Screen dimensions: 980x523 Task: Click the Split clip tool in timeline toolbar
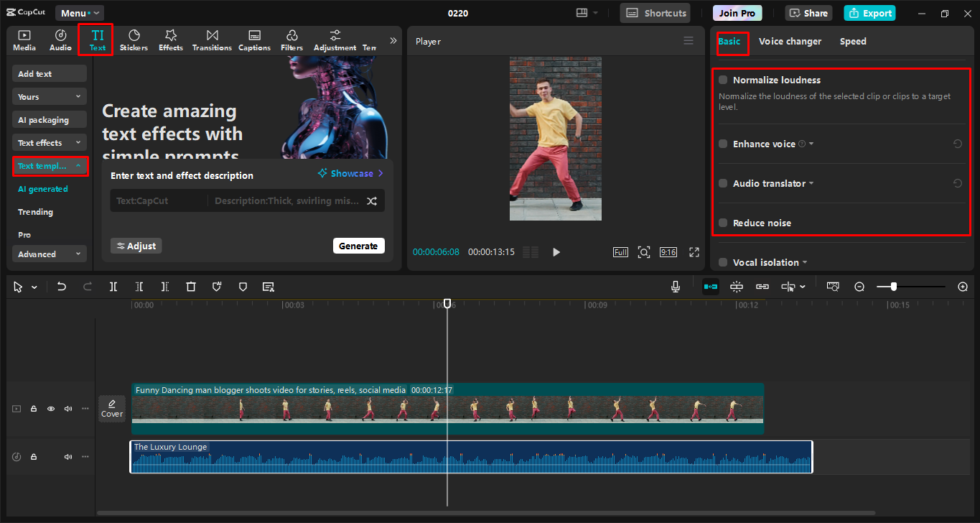pyautogui.click(x=113, y=287)
